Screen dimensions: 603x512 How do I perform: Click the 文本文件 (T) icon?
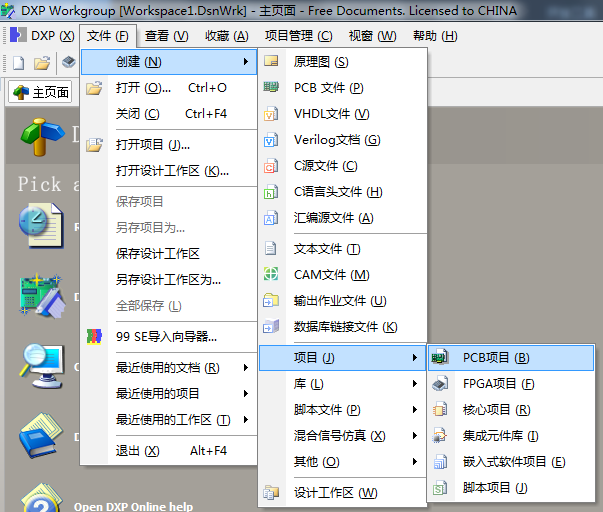click(x=271, y=248)
